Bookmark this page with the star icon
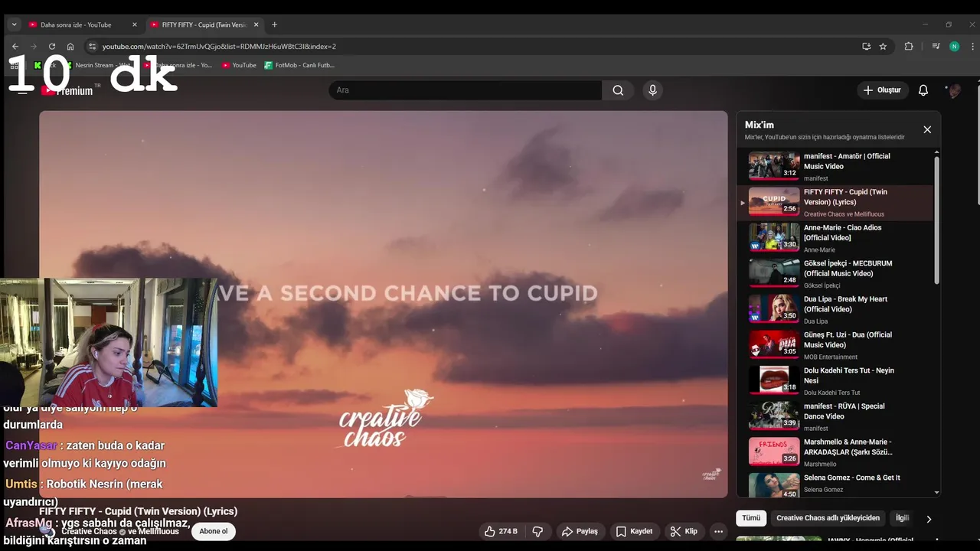This screenshot has height=551, width=980. pyautogui.click(x=883, y=46)
